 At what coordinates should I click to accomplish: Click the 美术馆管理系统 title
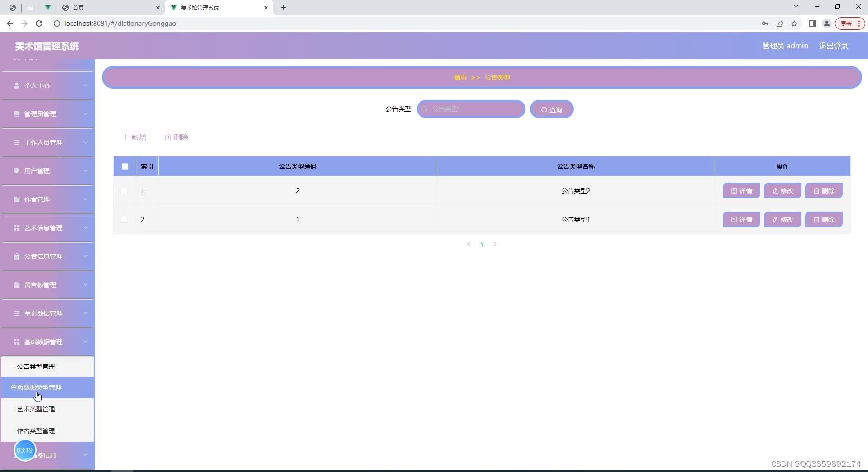[x=47, y=46]
